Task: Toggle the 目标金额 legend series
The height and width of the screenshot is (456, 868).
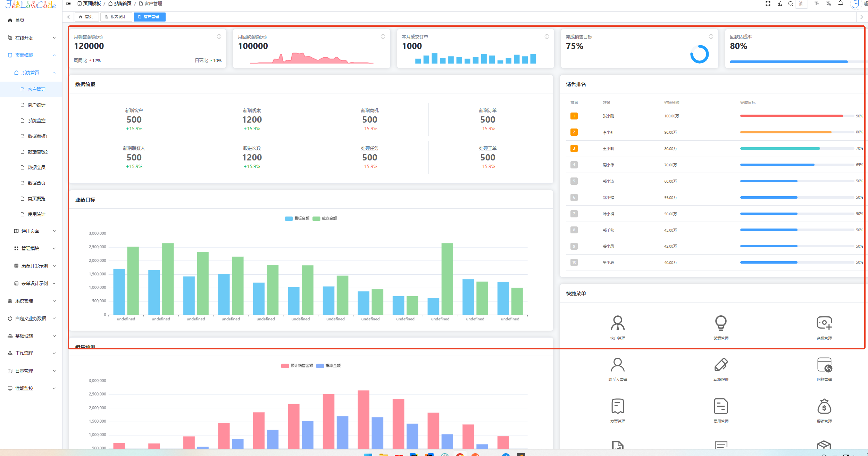Action: tap(298, 218)
